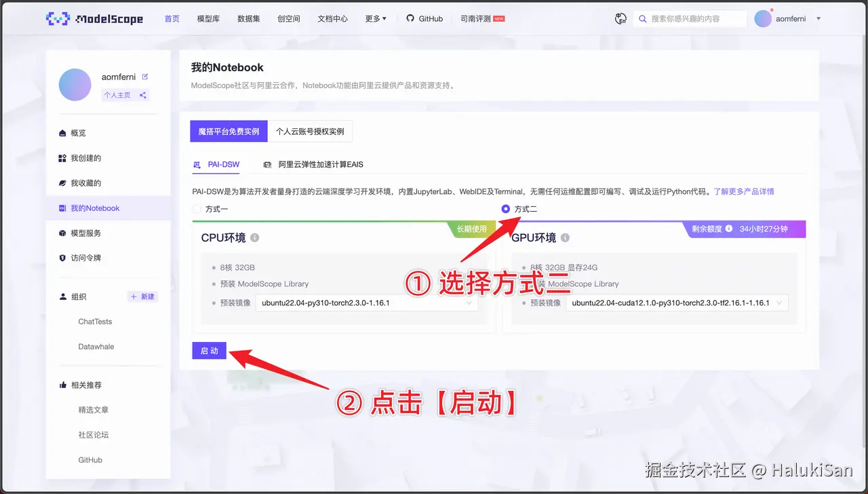
Task: Switch to 阿里云弹性加速计算EAIS tab
Action: [313, 164]
